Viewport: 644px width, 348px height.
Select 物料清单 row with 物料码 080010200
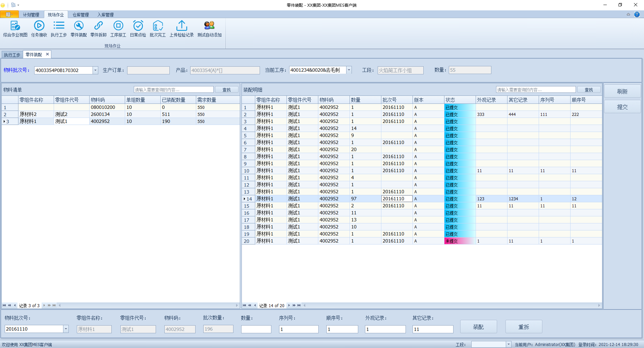[x=121, y=107]
